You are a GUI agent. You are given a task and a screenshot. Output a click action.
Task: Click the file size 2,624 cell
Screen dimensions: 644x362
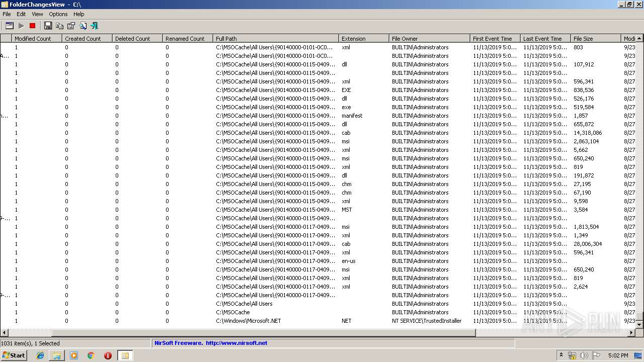pyautogui.click(x=580, y=287)
